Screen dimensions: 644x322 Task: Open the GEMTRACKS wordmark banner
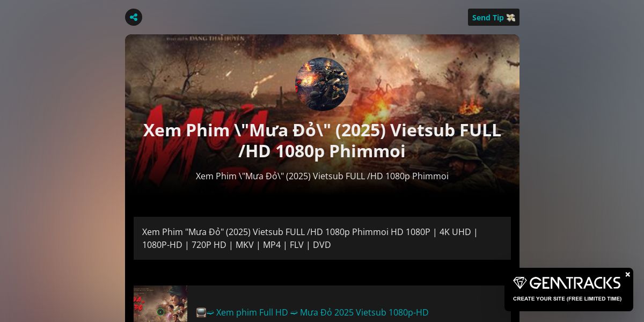point(575,283)
